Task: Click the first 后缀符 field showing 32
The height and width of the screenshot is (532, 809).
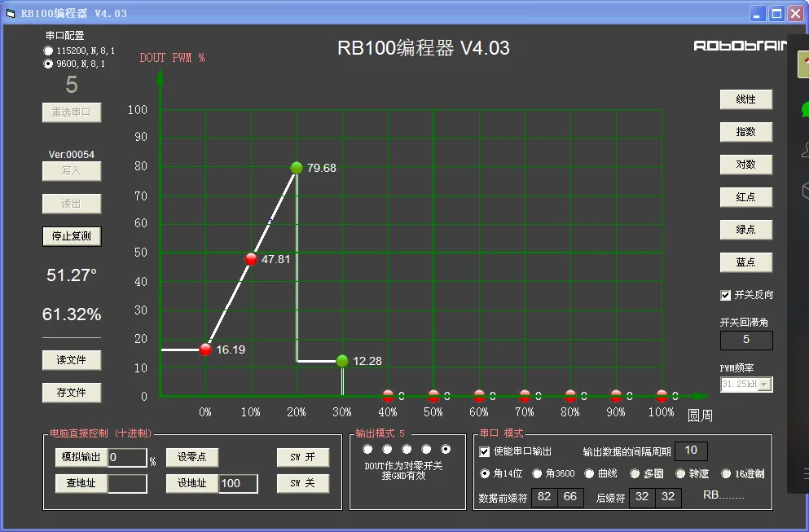Action: (642, 497)
